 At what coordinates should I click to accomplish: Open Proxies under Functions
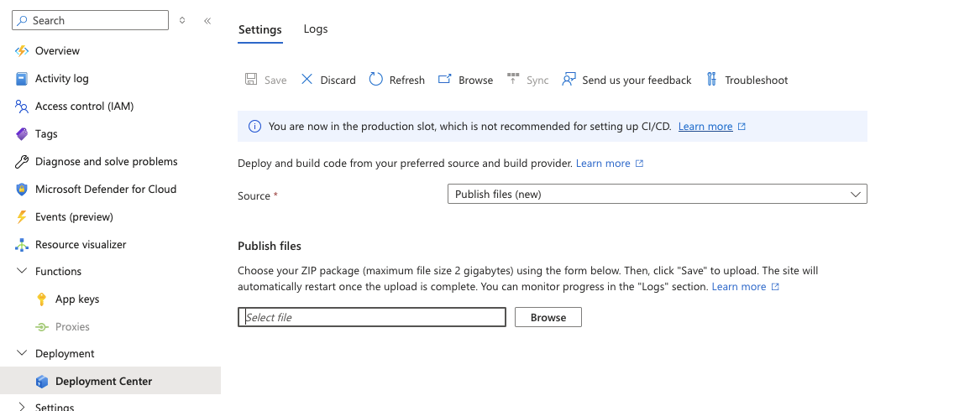(x=72, y=326)
